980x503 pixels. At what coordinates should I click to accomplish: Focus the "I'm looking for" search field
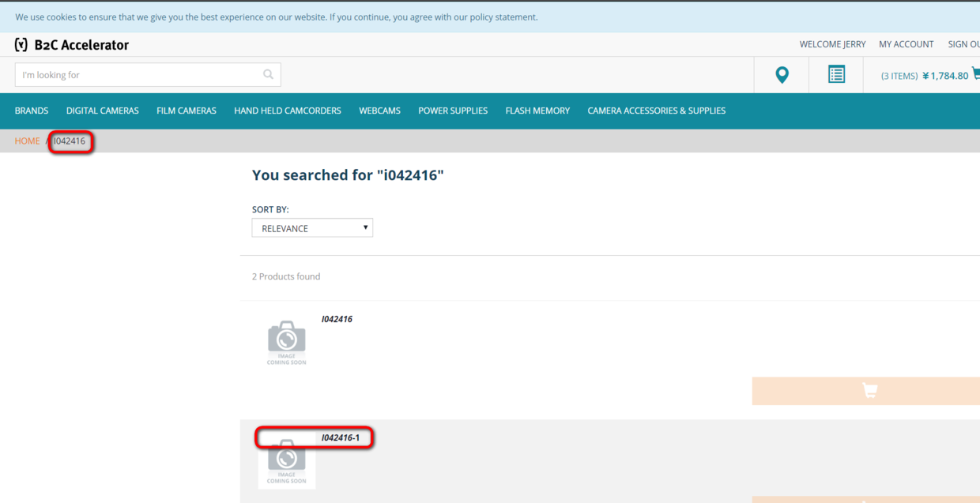[148, 75]
